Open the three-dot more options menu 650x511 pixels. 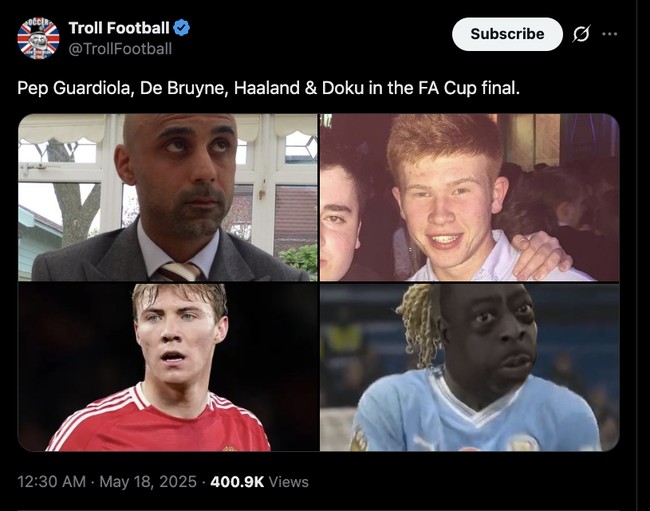[x=609, y=34]
